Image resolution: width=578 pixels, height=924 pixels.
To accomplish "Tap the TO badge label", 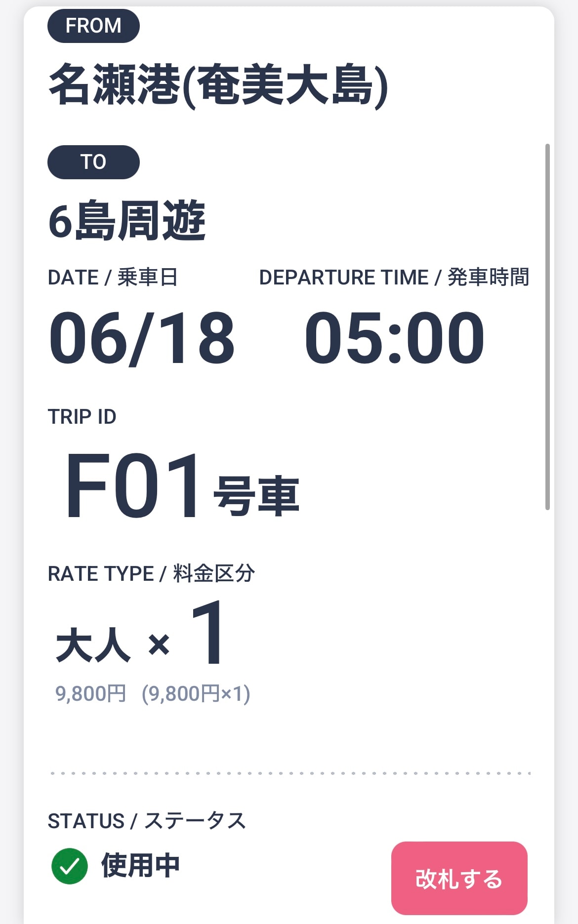I will (93, 162).
